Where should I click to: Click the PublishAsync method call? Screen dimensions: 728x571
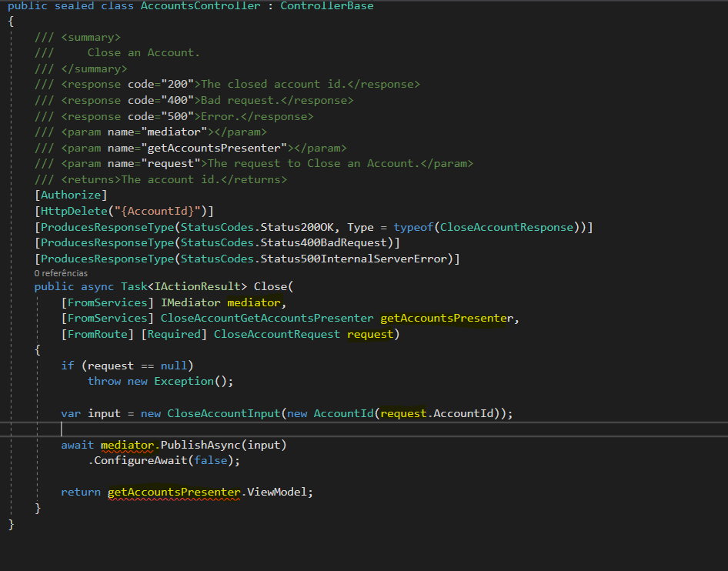tap(201, 446)
